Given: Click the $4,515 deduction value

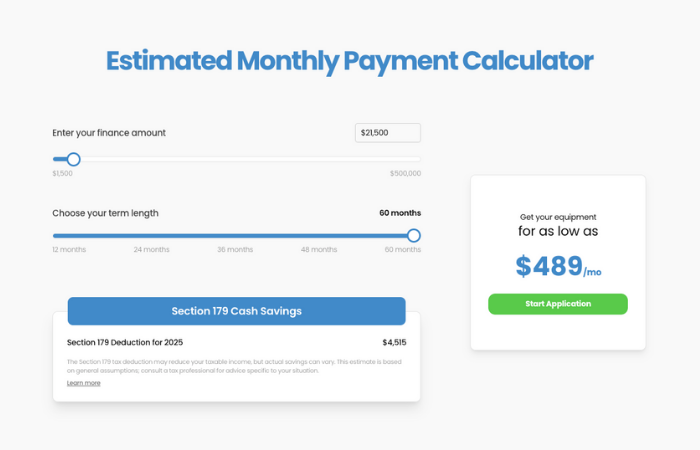Looking at the screenshot, I should coord(394,342).
